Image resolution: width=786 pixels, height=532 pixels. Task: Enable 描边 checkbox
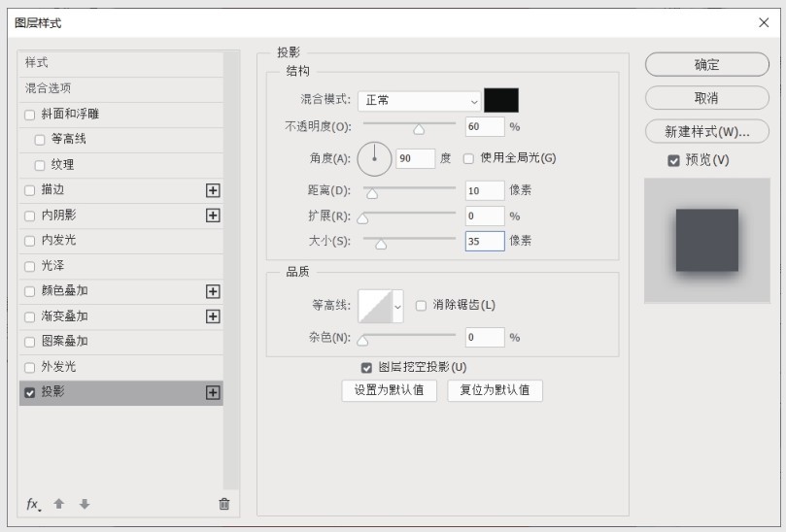click(29, 190)
